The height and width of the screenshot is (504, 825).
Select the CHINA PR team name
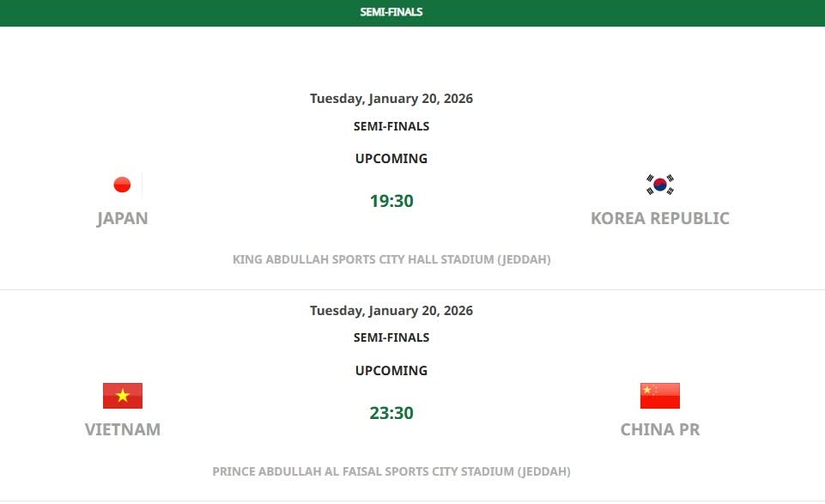pyautogui.click(x=659, y=429)
